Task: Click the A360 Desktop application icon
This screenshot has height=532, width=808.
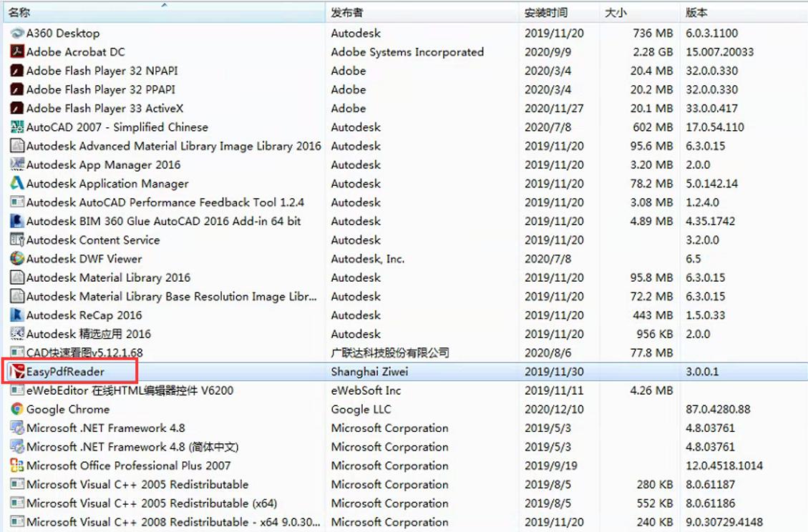Action: click(16, 33)
